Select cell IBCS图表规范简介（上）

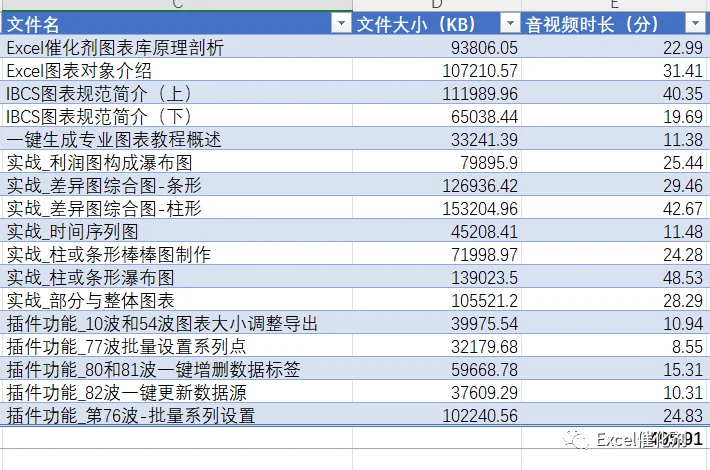(x=177, y=93)
